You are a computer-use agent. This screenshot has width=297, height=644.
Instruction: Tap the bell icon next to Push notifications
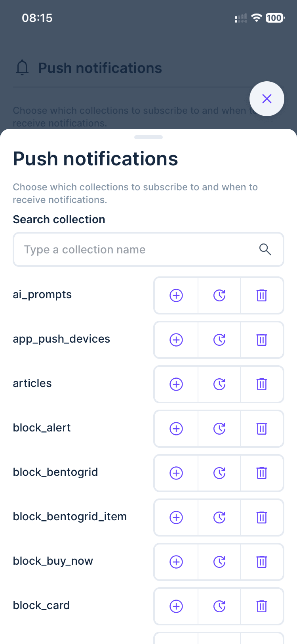coord(23,67)
